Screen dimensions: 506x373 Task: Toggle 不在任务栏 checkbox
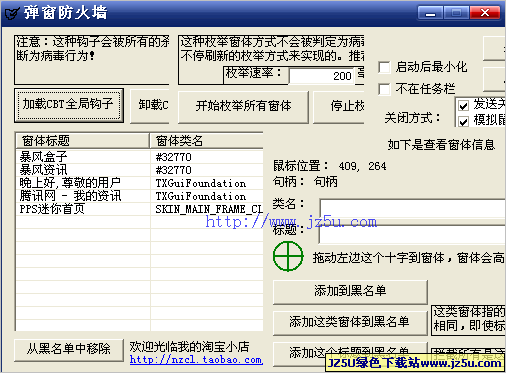click(384, 89)
